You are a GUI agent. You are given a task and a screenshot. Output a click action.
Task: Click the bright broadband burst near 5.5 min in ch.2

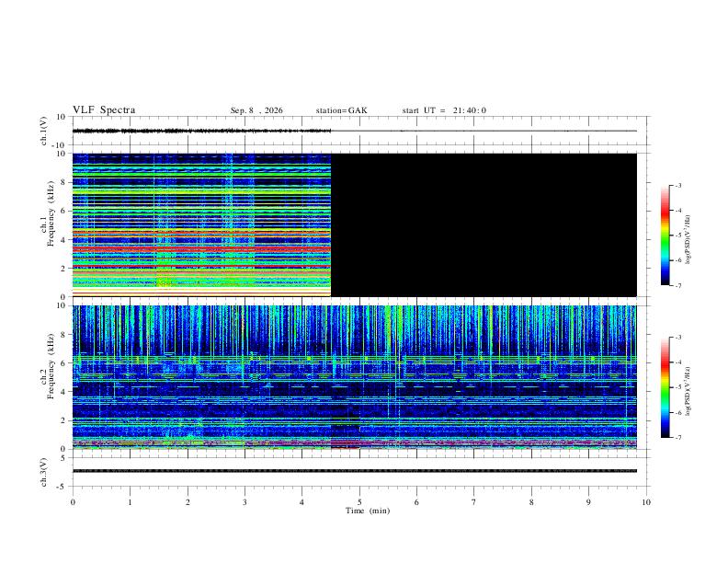pyautogui.click(x=392, y=325)
